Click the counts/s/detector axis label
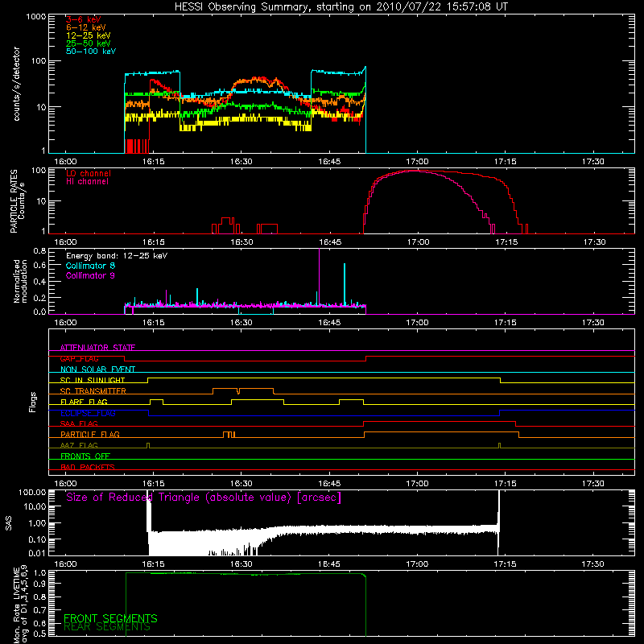Viewport: 644px width, 644px height. point(16,84)
